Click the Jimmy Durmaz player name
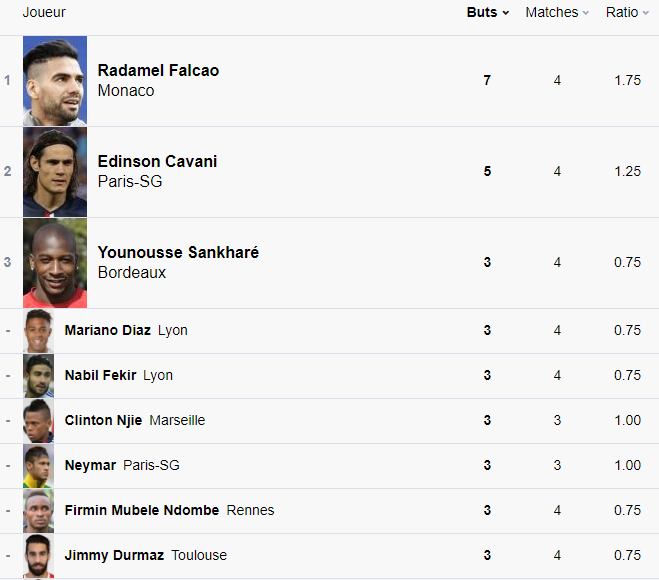Screen dimensions: 659x580 (114, 556)
